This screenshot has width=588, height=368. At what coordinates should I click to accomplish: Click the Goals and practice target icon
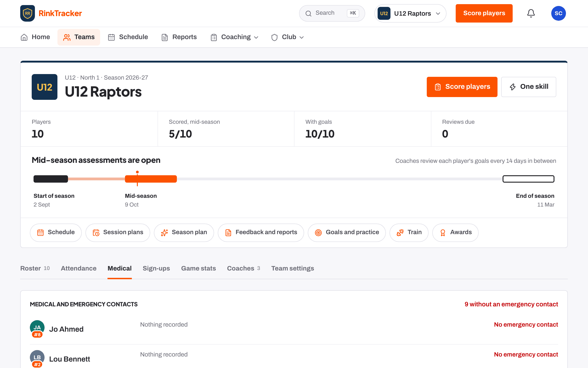(318, 233)
